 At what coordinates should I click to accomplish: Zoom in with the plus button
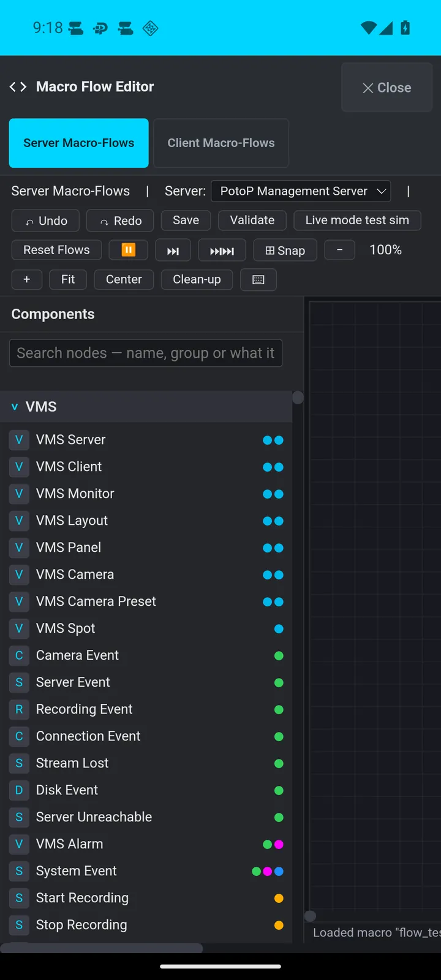coord(27,279)
